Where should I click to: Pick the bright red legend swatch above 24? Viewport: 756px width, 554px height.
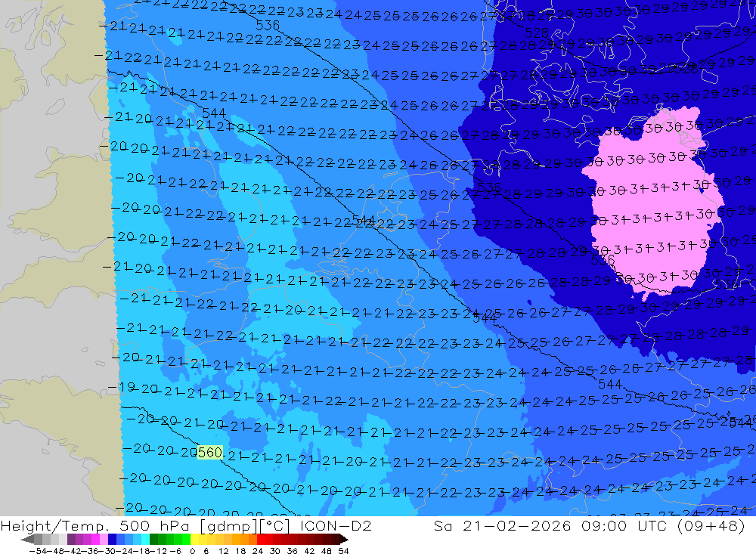coord(261,540)
